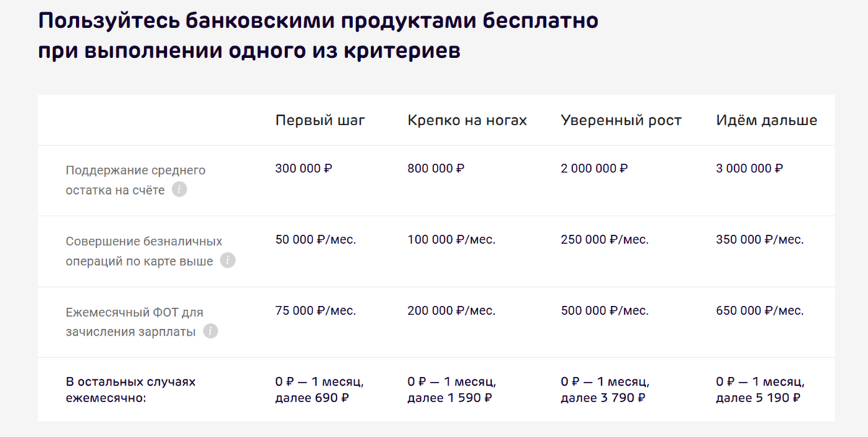Screen dimensions: 868x437
Task: Click the 300 000 ₽ balance value
Action: pos(304,169)
